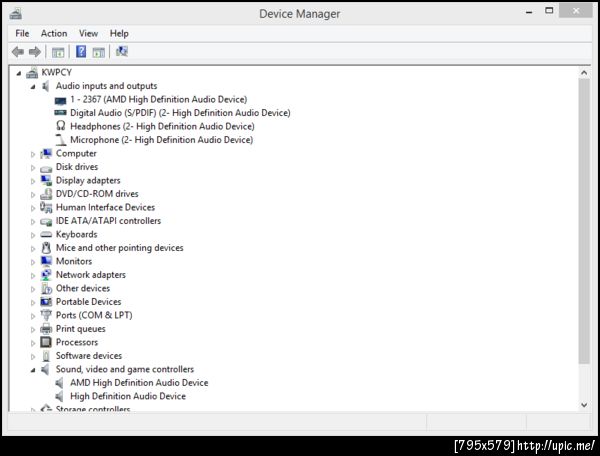This screenshot has height=456, width=600.
Task: Select the Monitors category label
Action: click(x=74, y=261)
